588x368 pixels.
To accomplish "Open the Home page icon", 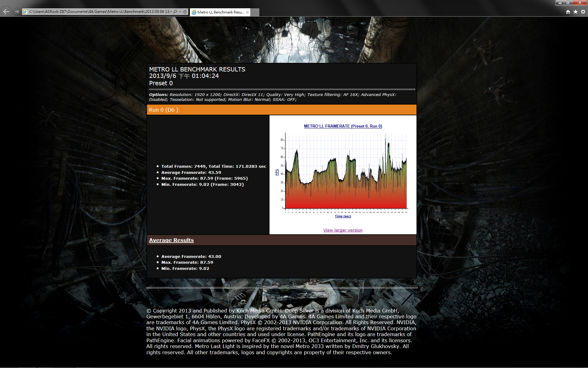I will (x=568, y=12).
